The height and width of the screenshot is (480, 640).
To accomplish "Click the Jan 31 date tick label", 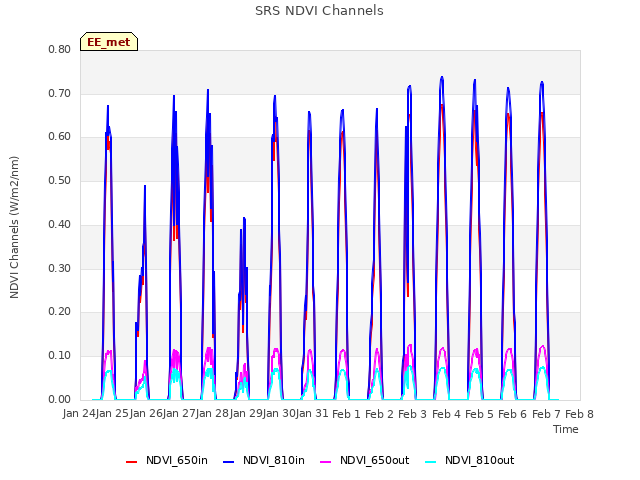I will (x=312, y=414).
